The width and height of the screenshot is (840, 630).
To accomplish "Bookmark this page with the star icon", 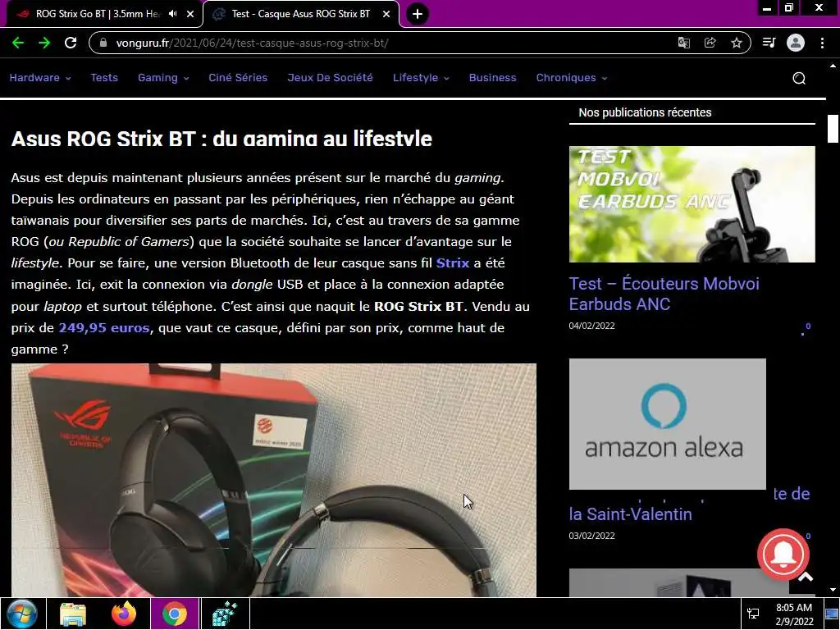I will click(737, 43).
